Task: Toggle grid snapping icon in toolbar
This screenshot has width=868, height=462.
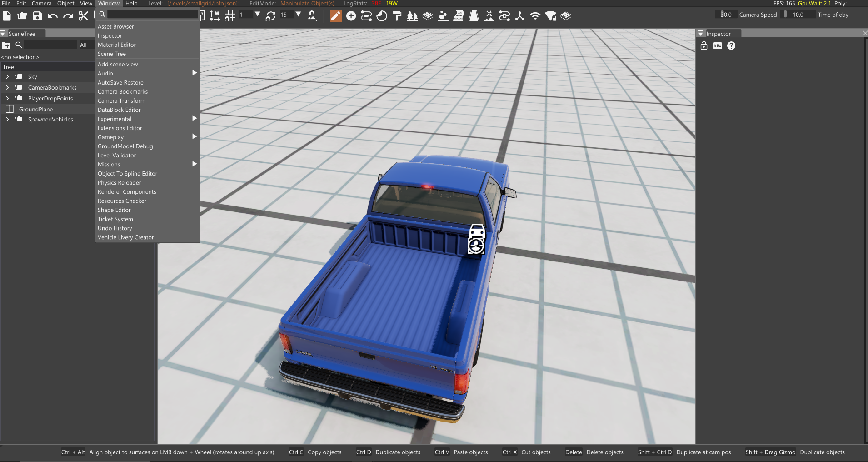Action: tap(230, 16)
